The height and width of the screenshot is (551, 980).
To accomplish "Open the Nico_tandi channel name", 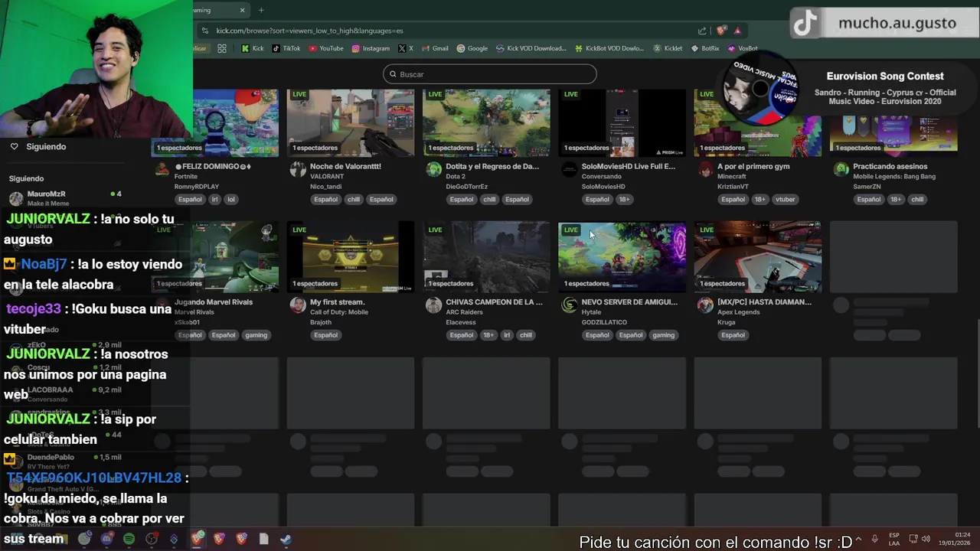I will click(x=325, y=187).
